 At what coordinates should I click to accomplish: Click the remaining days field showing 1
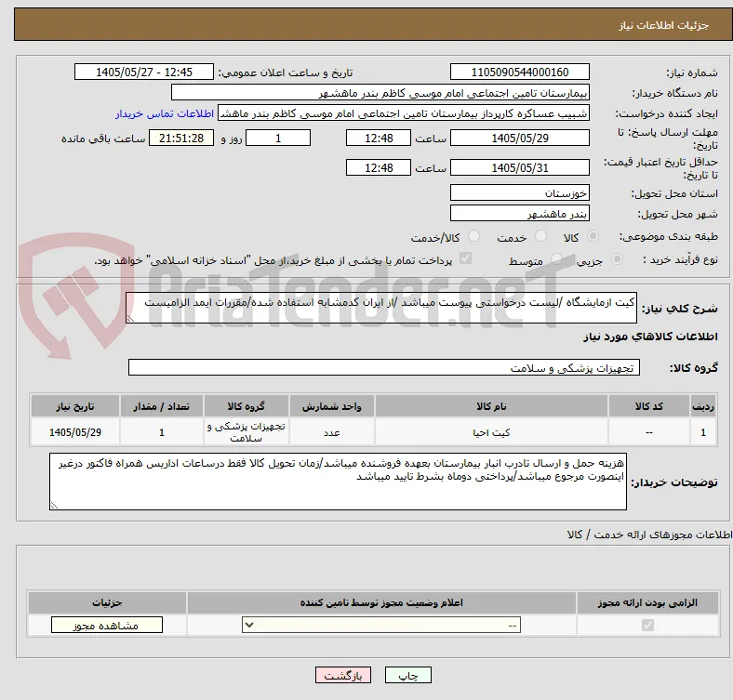[x=278, y=139]
